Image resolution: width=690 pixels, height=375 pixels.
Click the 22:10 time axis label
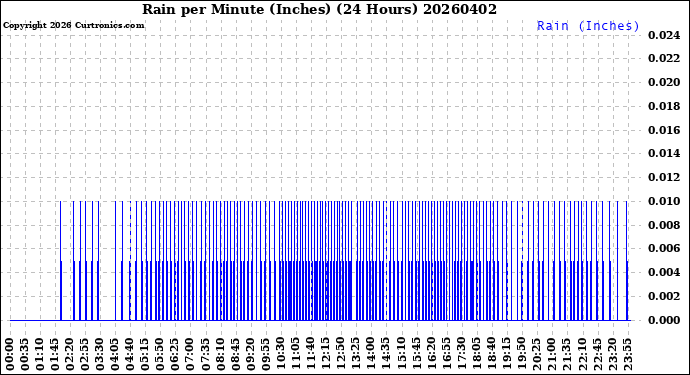pos(582,354)
